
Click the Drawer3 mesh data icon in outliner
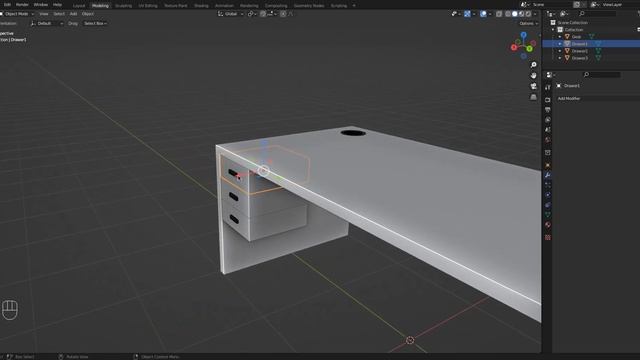coord(598,58)
